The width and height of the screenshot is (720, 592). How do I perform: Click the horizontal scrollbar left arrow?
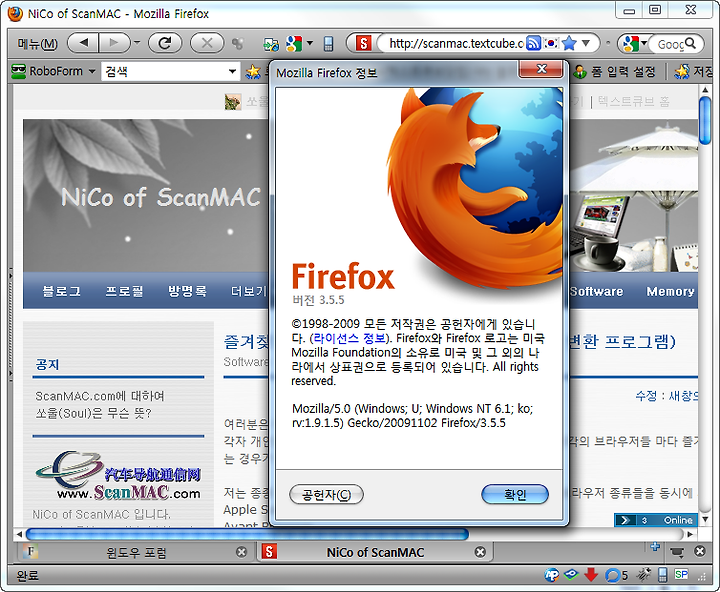coord(19,534)
